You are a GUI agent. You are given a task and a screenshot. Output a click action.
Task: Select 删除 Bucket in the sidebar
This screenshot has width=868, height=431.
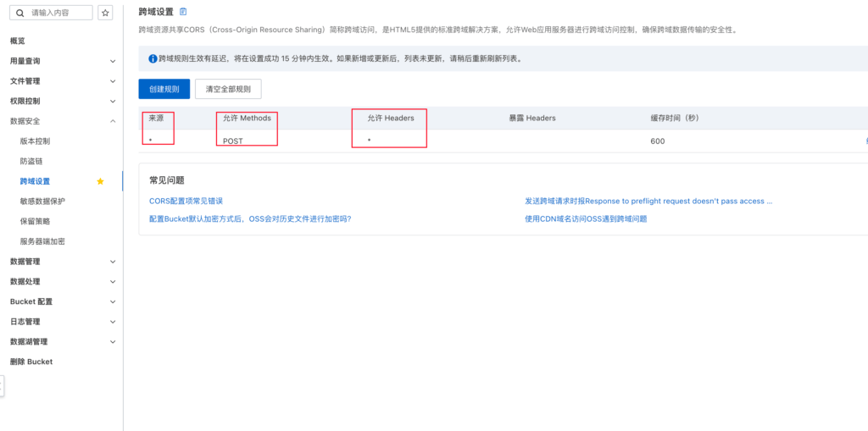(x=31, y=362)
